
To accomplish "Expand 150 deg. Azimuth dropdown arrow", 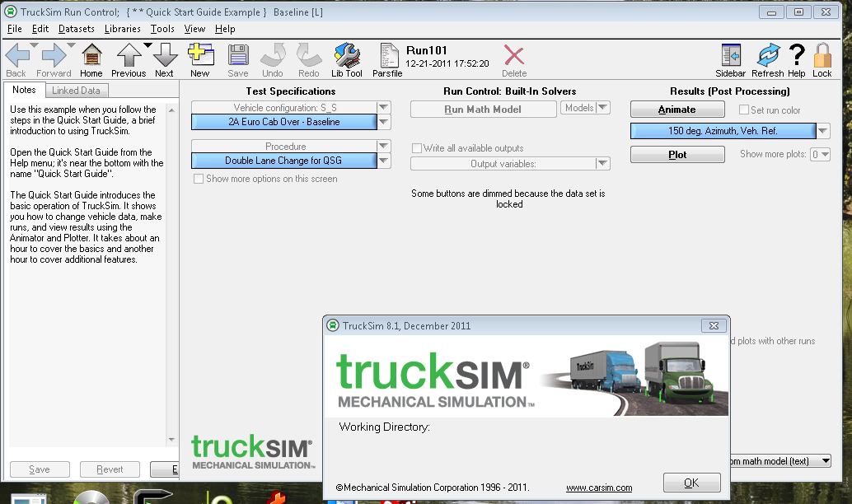I will (x=823, y=130).
